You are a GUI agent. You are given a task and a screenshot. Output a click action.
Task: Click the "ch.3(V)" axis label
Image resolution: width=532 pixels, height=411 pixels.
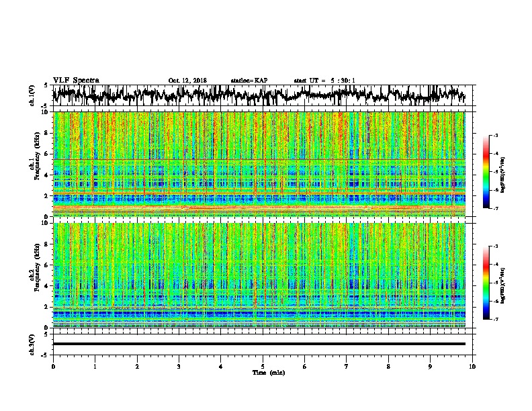tap(32, 345)
